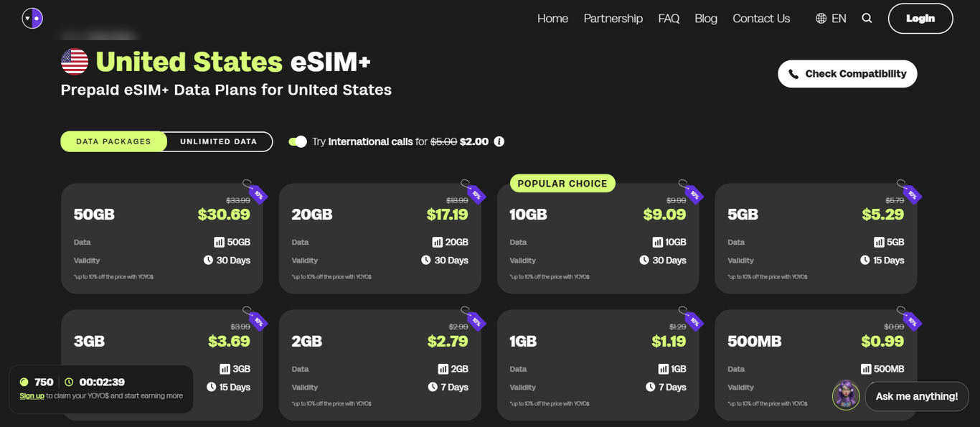Select the Data Packages option

(113, 141)
